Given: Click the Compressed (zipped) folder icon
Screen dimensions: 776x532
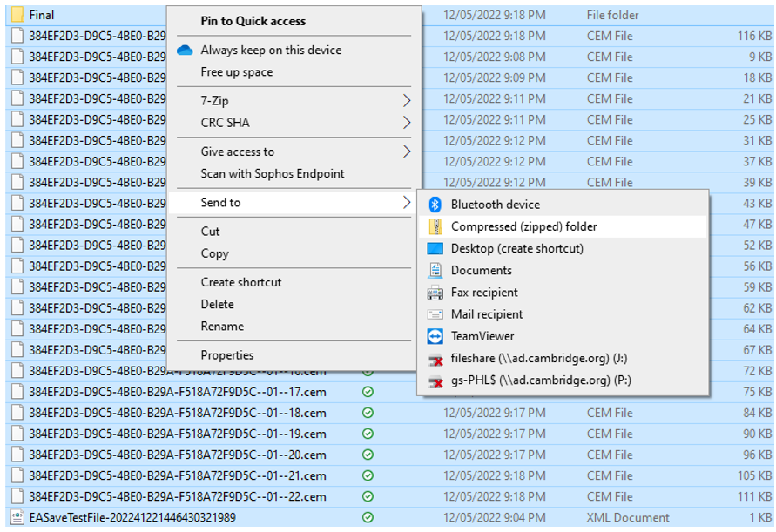Looking at the screenshot, I should pos(435,226).
